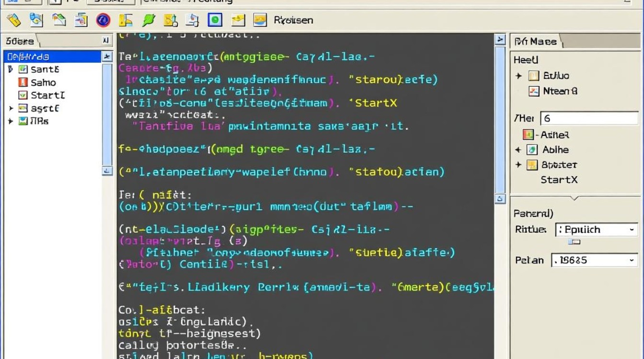Toggle the StartI checkbox icon in the tree
Image resolution: width=644 pixels, height=359 pixels.
(23, 95)
